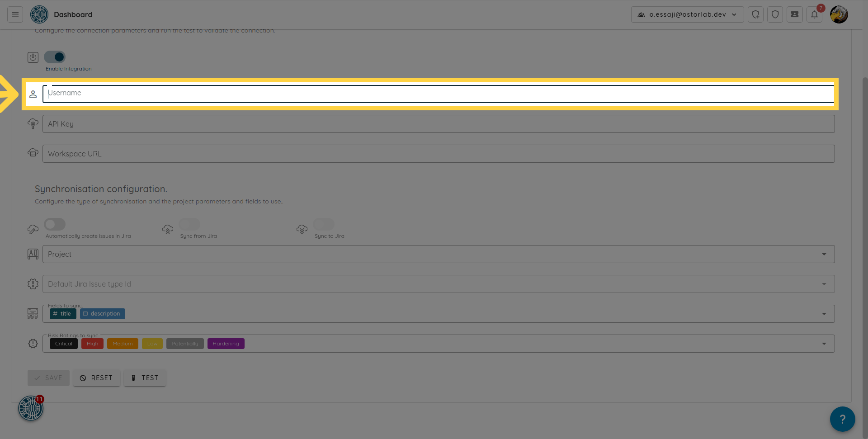Select the description field chip
Viewport: 868px width, 439px height.
(103, 314)
